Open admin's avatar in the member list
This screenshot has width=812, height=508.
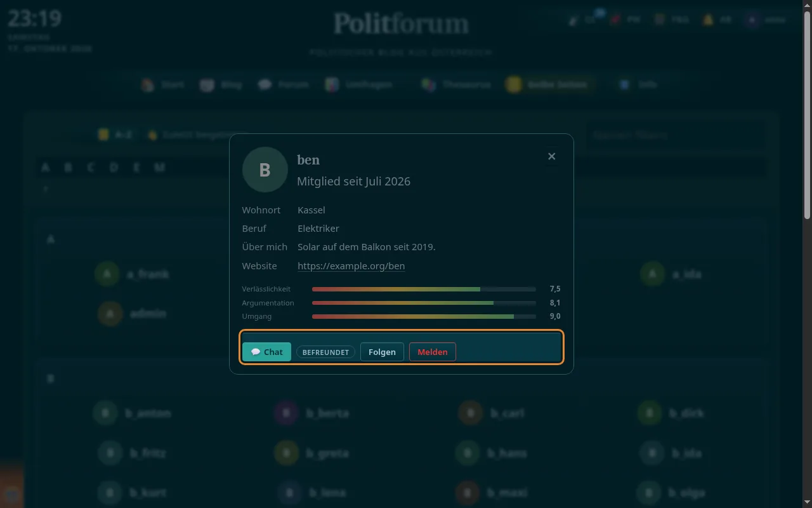(x=110, y=314)
